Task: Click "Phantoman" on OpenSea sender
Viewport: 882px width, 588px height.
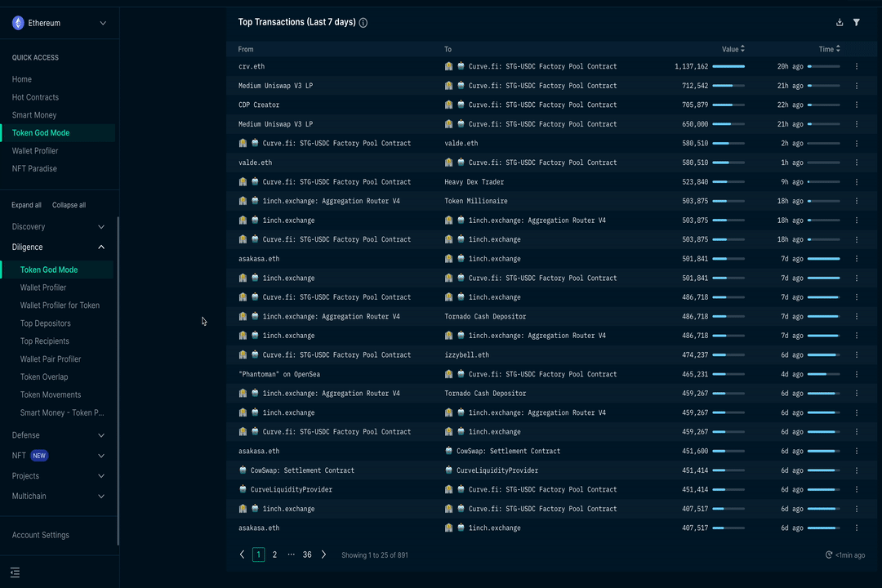Action: pos(279,374)
